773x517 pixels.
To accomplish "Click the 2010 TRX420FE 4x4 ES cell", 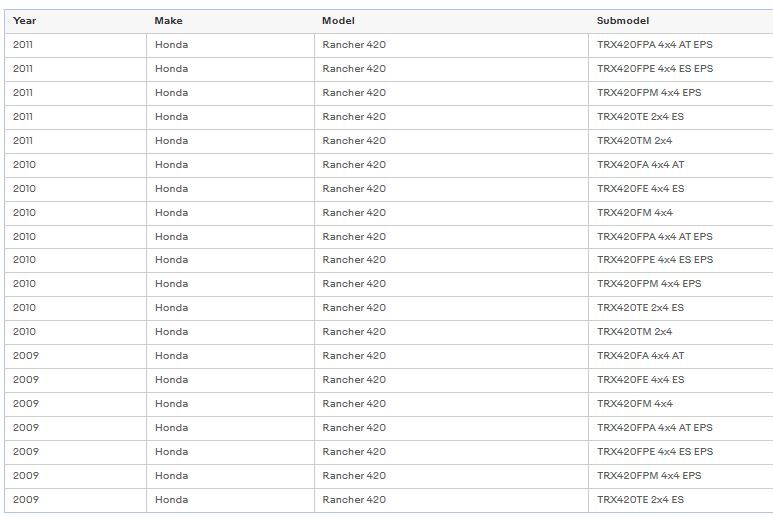I will pyautogui.click(x=640, y=189).
